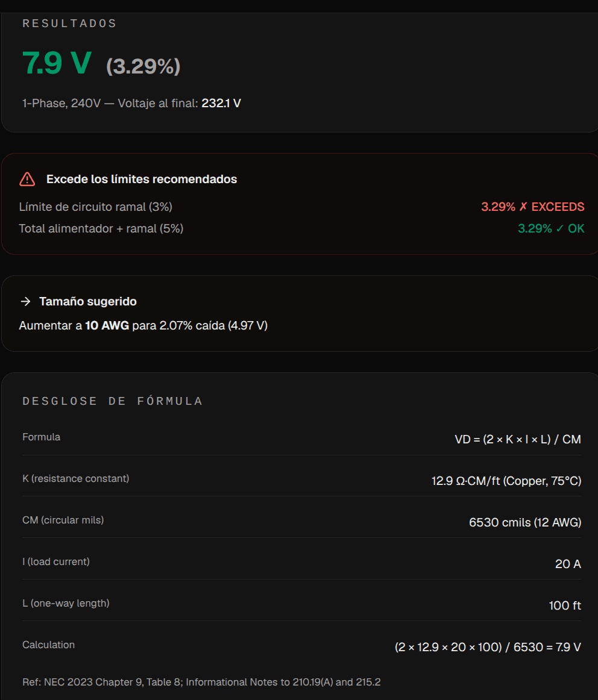The width and height of the screenshot is (598, 700).
Task: Click the 2.07% caída (4.97 V) text
Action: pyautogui.click(x=213, y=325)
